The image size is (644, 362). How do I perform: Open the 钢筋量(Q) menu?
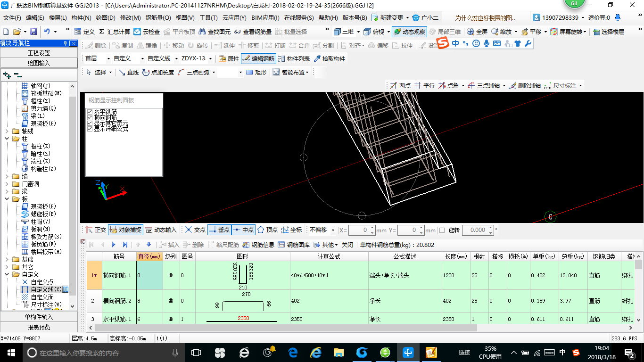coord(158,17)
